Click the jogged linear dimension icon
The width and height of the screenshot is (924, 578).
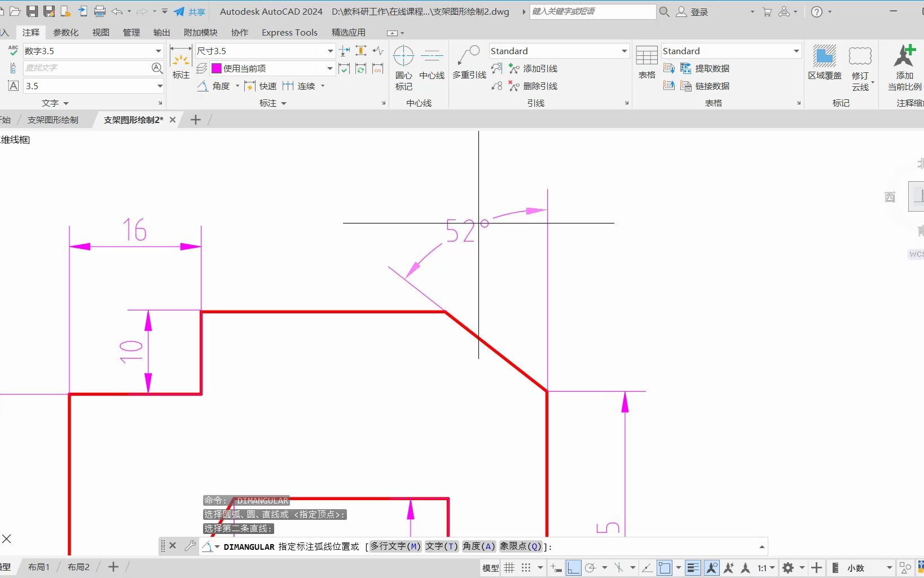[378, 51]
